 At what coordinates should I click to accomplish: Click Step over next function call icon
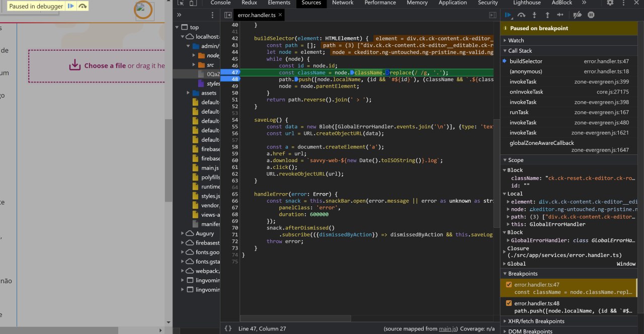(x=521, y=15)
